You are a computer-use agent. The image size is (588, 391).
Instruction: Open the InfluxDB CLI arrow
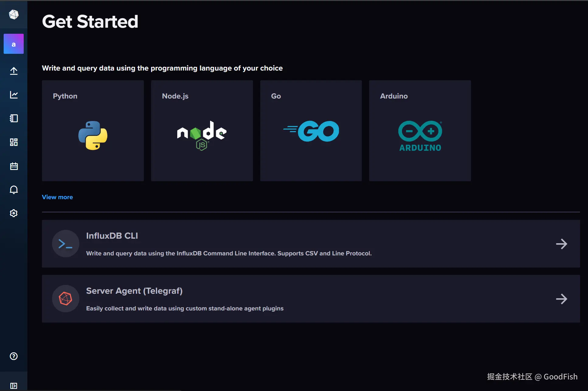tap(561, 244)
